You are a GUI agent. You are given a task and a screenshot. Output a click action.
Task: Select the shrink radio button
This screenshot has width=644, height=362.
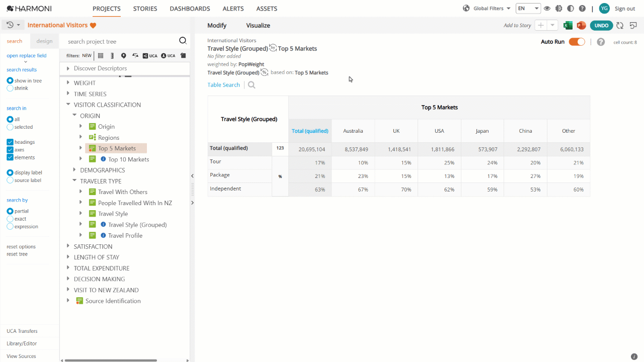(x=10, y=88)
